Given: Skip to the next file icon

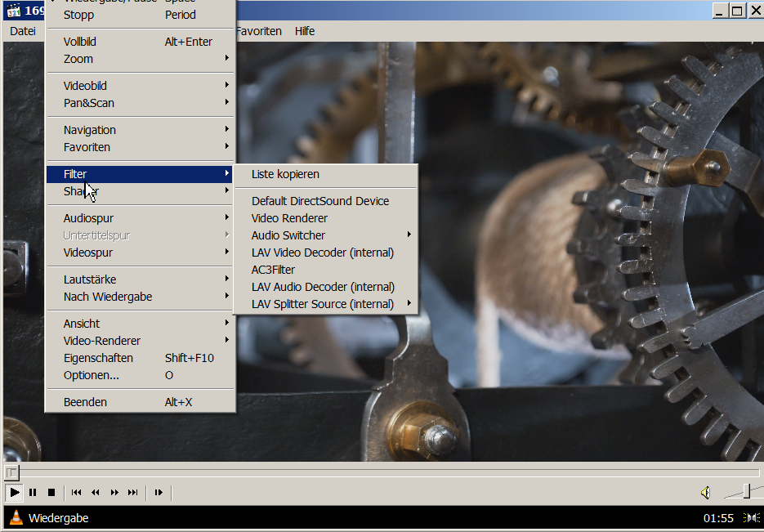Looking at the screenshot, I should point(133,493).
